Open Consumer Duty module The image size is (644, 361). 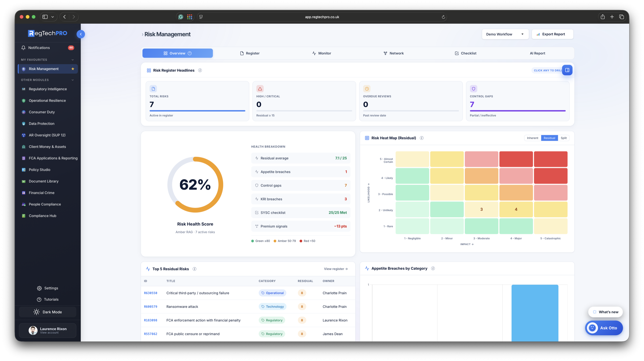pos(48,112)
